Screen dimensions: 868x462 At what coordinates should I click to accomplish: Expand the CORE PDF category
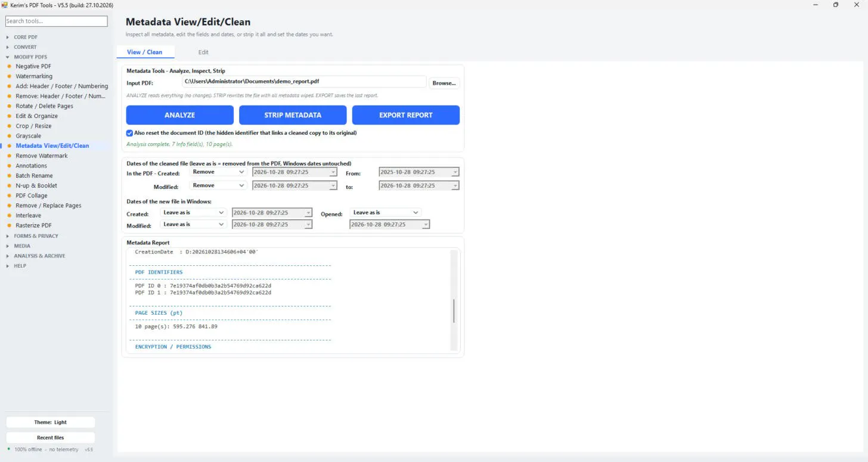point(25,37)
